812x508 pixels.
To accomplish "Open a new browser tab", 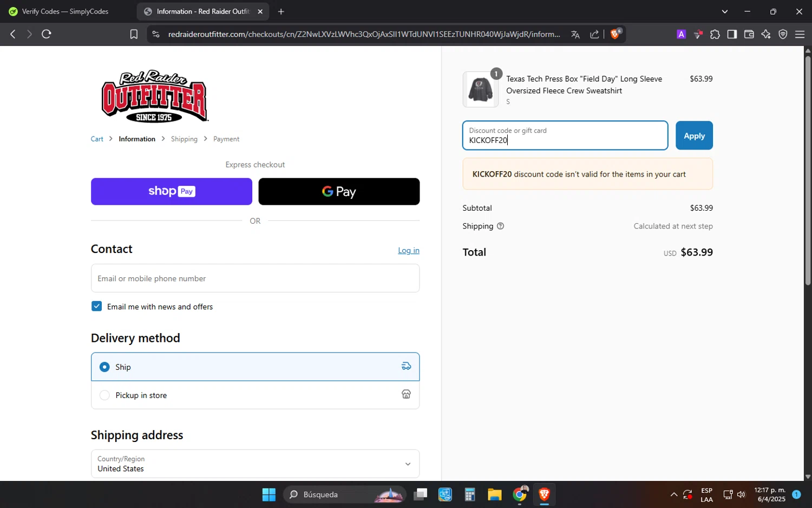I will (281, 11).
